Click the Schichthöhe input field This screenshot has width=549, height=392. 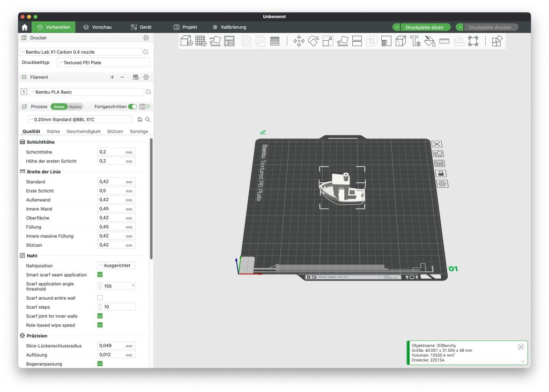111,152
